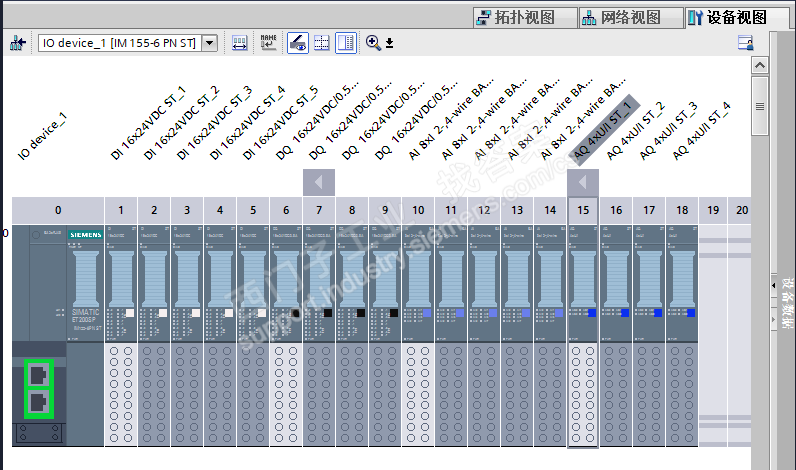Click the show address labels toolbar icon
This screenshot has width=796, height=470.
click(x=240, y=43)
